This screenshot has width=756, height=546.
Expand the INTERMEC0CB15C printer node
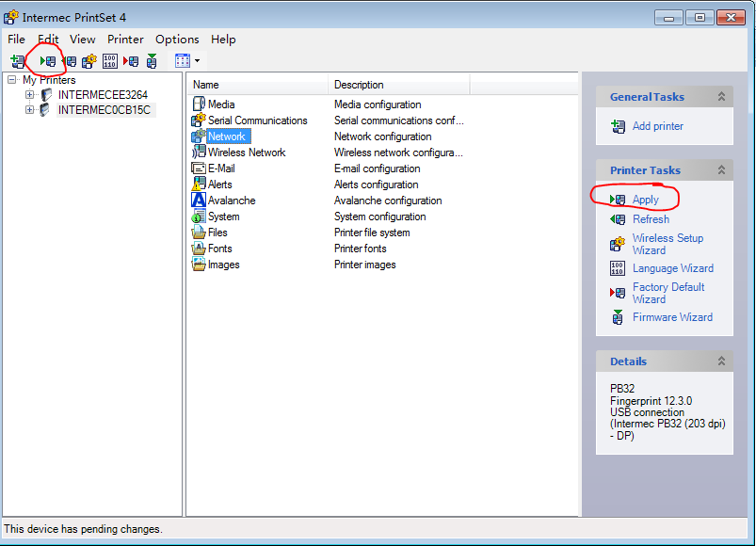[x=29, y=110]
